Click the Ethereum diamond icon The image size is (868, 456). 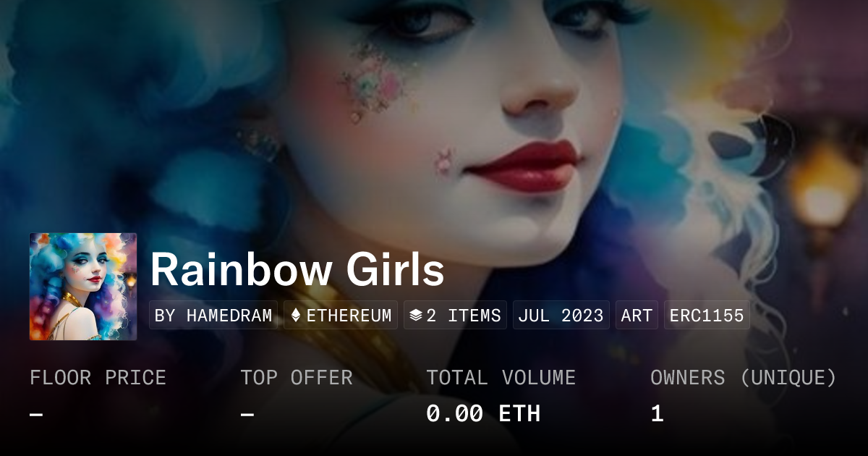click(x=295, y=316)
